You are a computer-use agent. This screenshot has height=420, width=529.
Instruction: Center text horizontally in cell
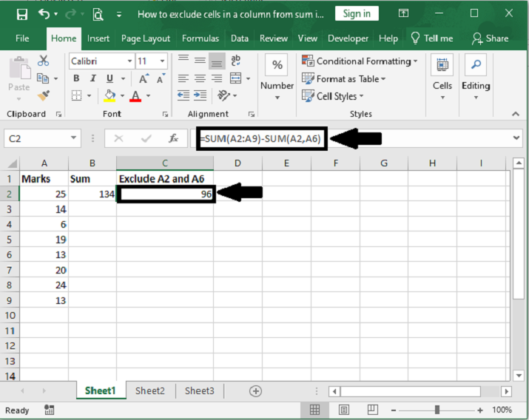coord(200,78)
